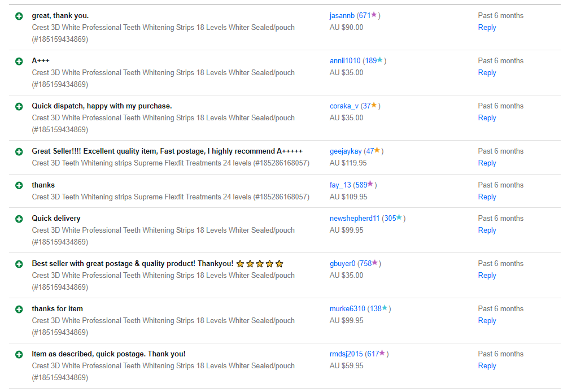Open gbuyer0's user profile

click(342, 264)
